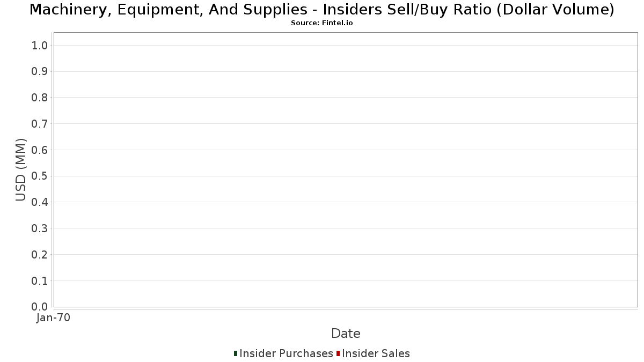
Task: Click the green Insider Purchases legend swatch
Action: tap(236, 353)
